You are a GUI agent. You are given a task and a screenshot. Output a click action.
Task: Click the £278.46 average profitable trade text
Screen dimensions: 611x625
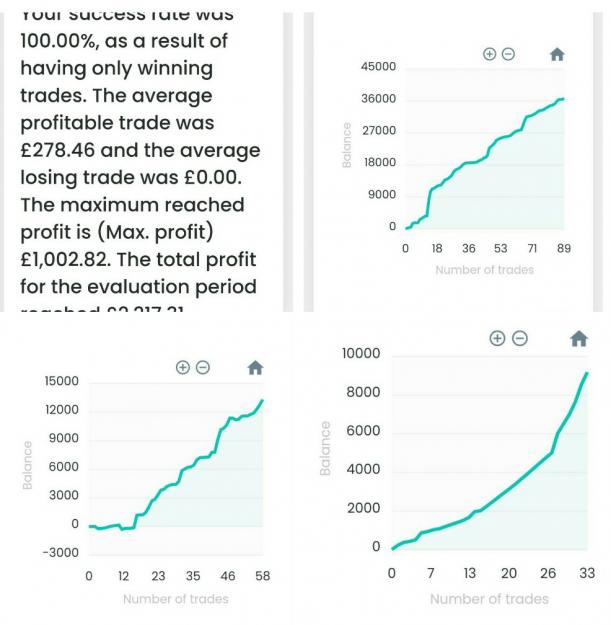click(58, 150)
